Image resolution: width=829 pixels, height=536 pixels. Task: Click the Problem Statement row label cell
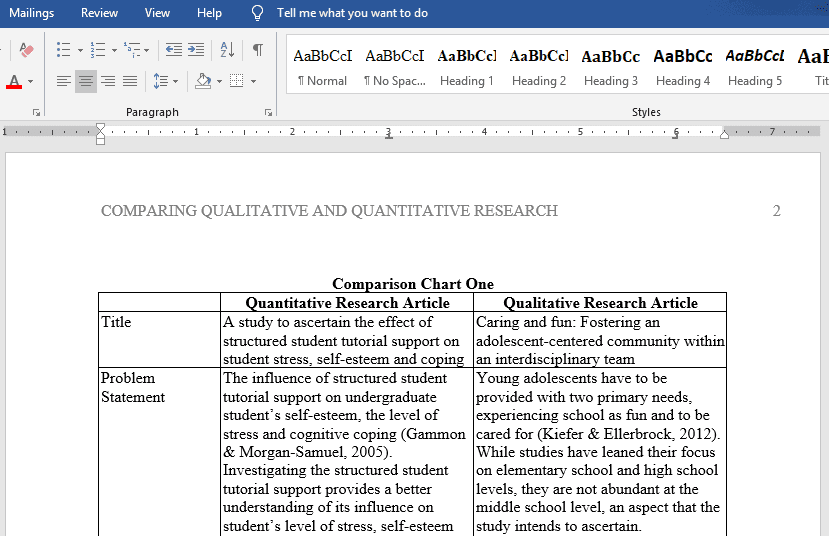[159, 452]
